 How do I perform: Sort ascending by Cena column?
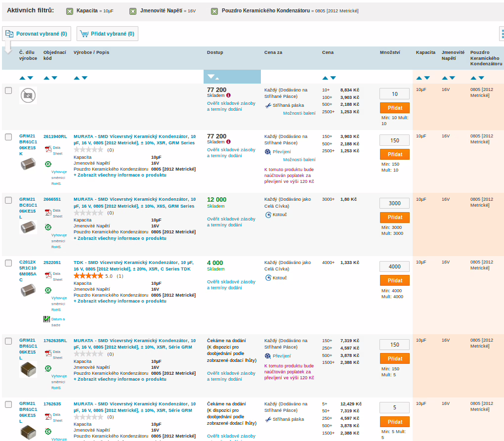pyautogui.click(x=325, y=78)
